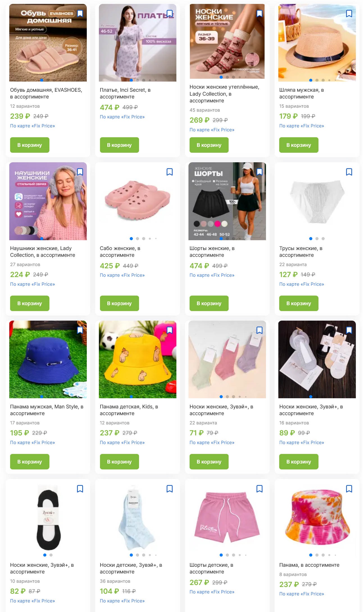Click Fix Price card link under Сабо женские
The width and height of the screenshot is (364, 612).
click(122, 275)
